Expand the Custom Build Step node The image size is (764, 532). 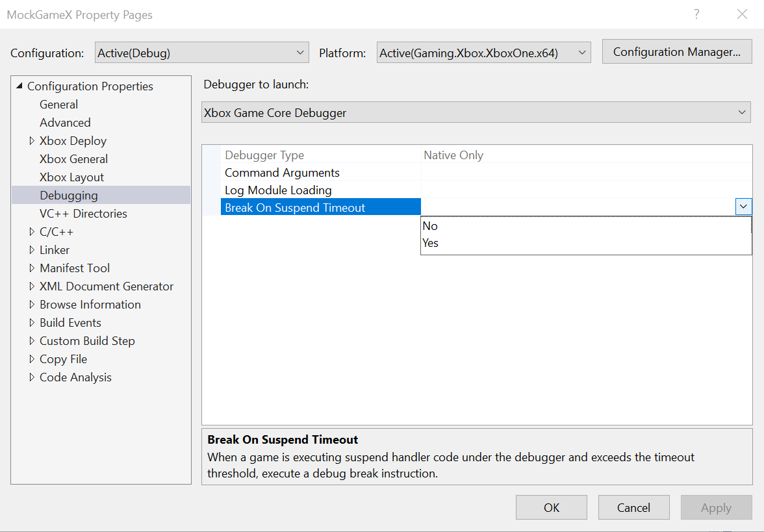pos(32,340)
